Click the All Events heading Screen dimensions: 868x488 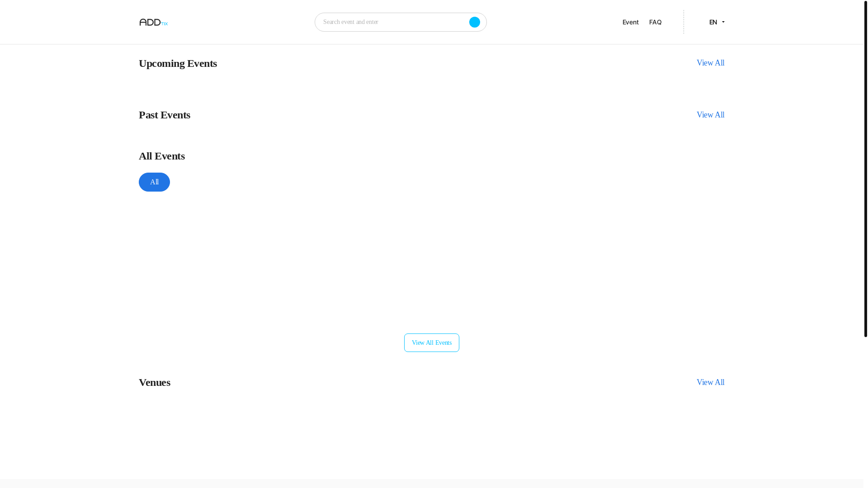[162, 156]
